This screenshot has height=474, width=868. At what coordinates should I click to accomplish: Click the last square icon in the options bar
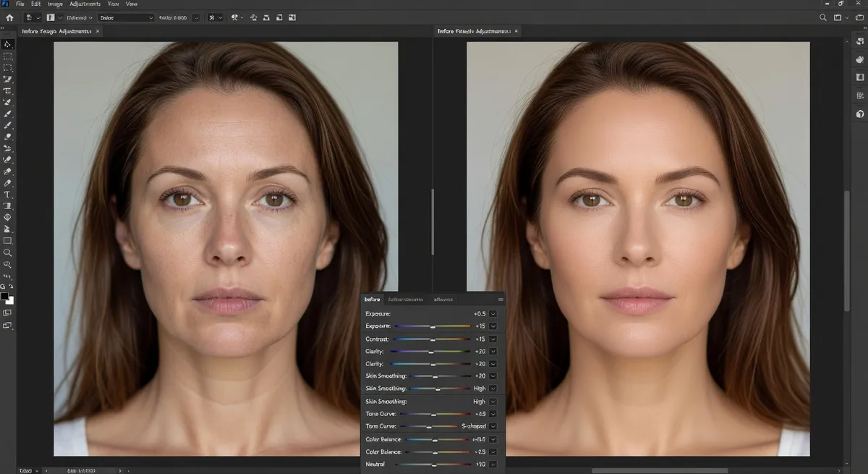pyautogui.click(x=291, y=17)
